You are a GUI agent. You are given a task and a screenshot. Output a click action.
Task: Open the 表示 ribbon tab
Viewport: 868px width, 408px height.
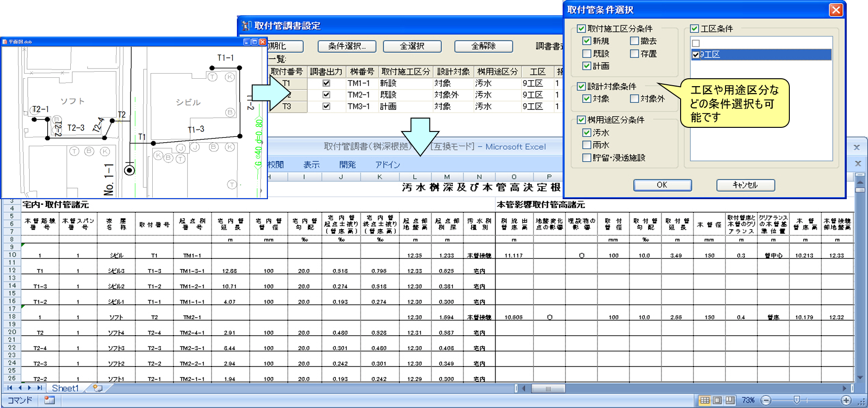point(311,165)
